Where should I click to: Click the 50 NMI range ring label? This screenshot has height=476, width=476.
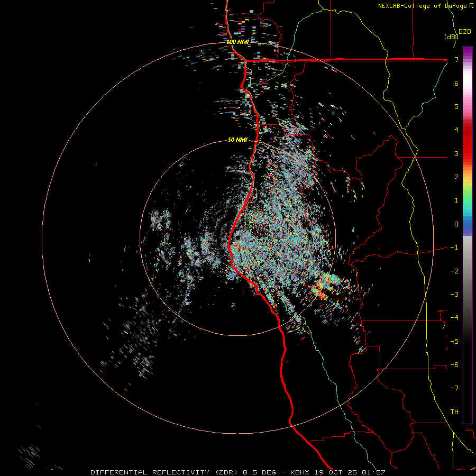click(237, 140)
